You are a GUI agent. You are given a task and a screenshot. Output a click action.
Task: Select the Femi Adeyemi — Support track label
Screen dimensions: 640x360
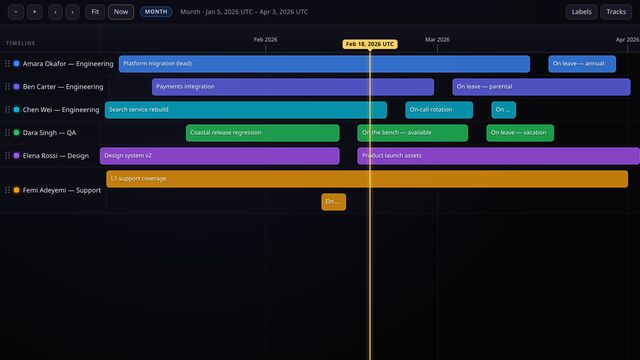[62, 190]
